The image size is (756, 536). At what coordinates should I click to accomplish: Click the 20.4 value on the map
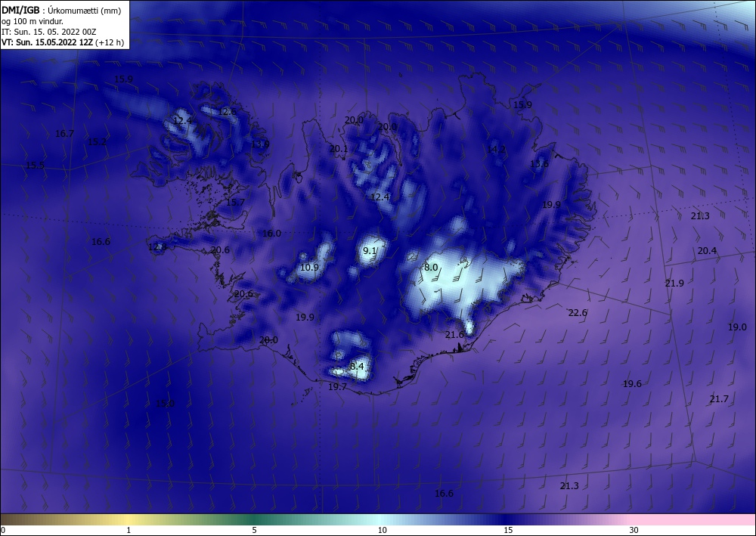[707, 250]
